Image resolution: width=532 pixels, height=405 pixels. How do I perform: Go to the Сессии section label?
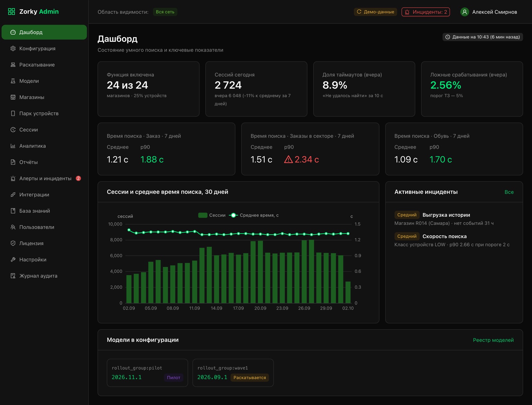coord(29,130)
